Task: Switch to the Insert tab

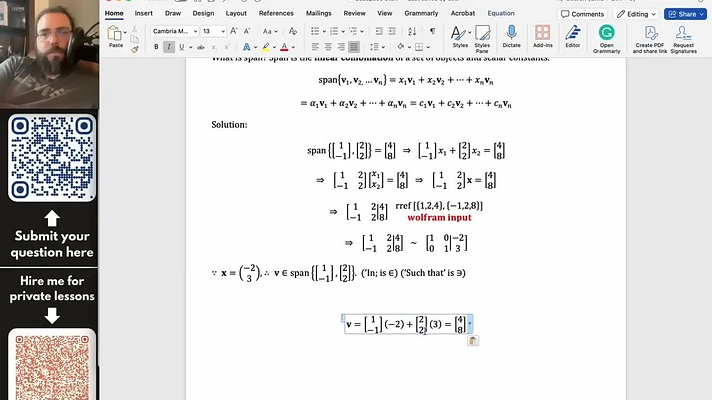Action: (143, 13)
